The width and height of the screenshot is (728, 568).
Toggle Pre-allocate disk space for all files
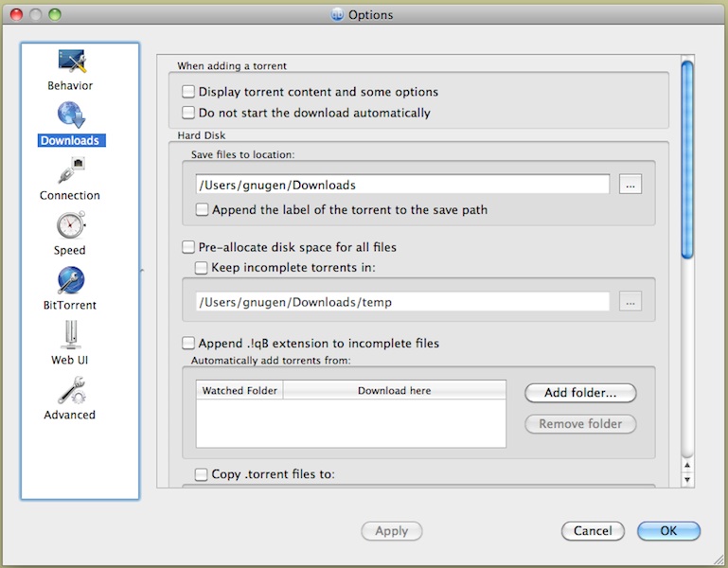(x=189, y=247)
